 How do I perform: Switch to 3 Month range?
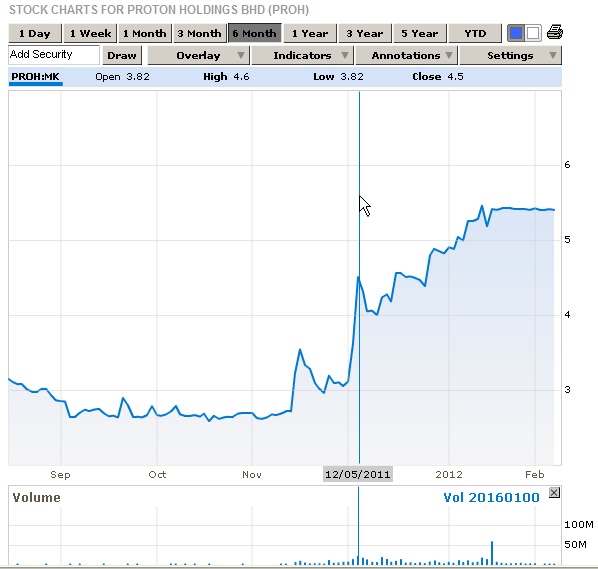[x=199, y=34]
